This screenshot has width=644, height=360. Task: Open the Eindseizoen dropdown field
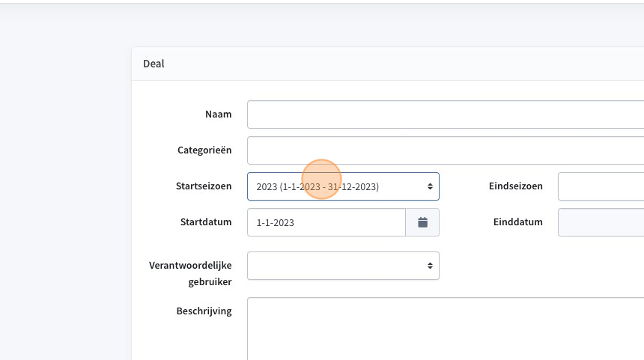[601, 187]
